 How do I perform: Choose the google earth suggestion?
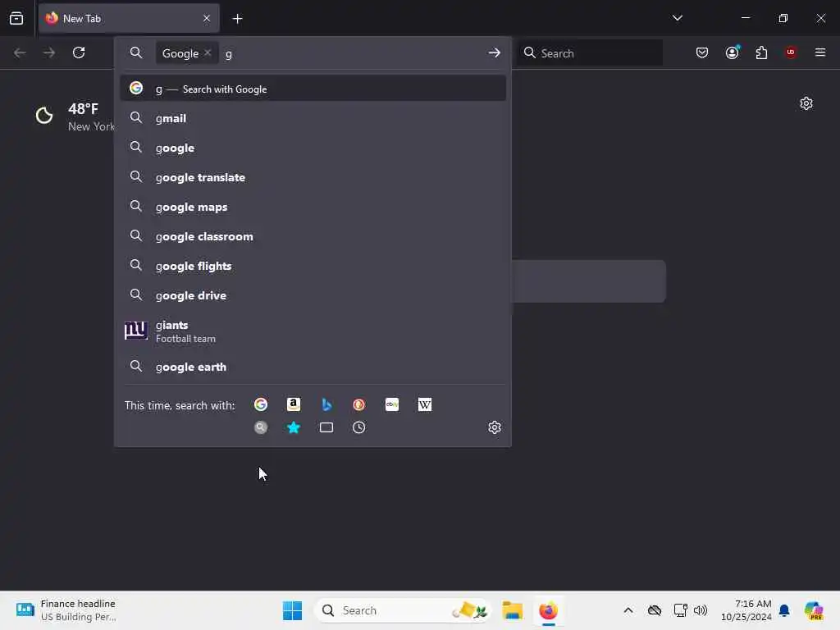(313, 367)
